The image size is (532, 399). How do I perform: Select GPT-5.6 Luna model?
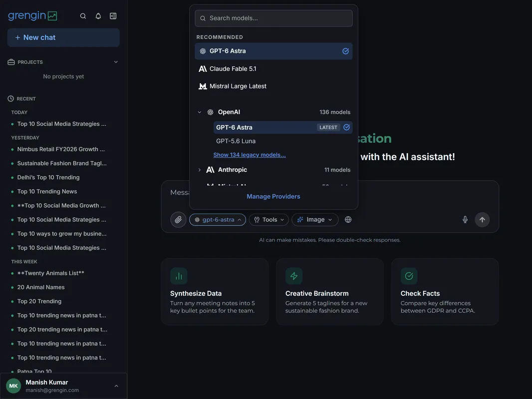coord(283,141)
